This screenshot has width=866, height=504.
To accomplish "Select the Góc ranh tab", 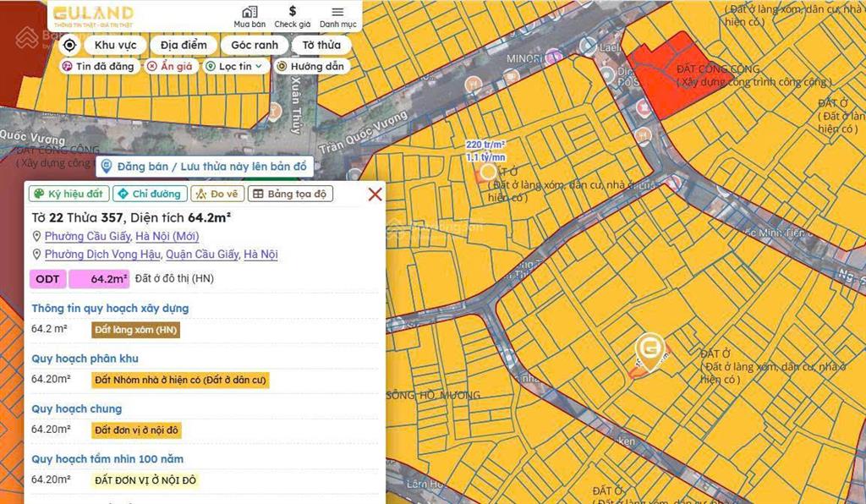I will (255, 45).
